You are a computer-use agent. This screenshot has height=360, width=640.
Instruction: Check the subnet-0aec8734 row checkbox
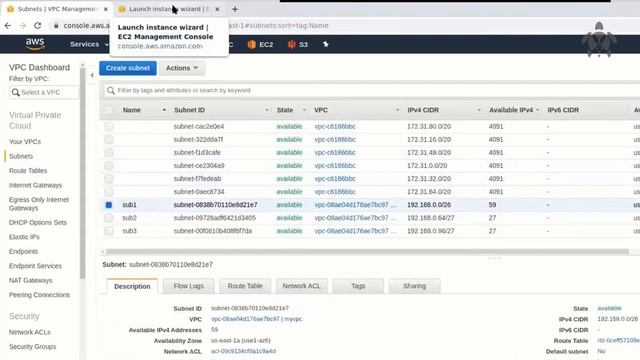coord(109,192)
